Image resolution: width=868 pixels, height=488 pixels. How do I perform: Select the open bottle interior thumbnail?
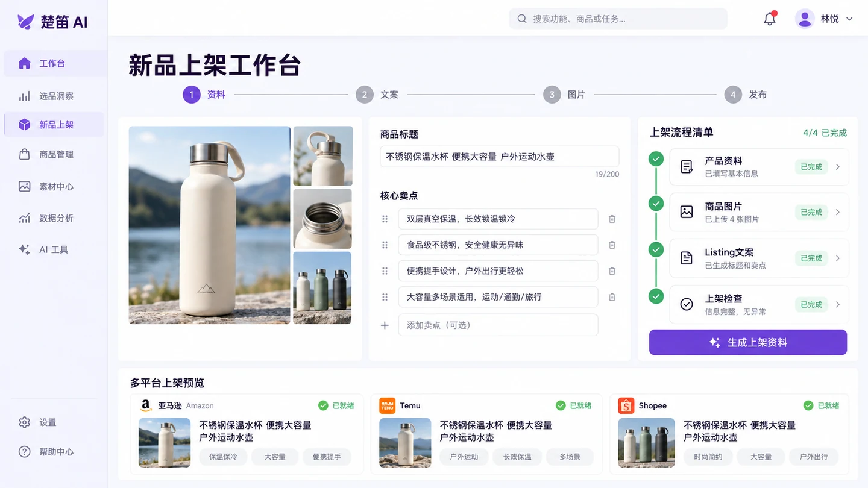(x=322, y=219)
